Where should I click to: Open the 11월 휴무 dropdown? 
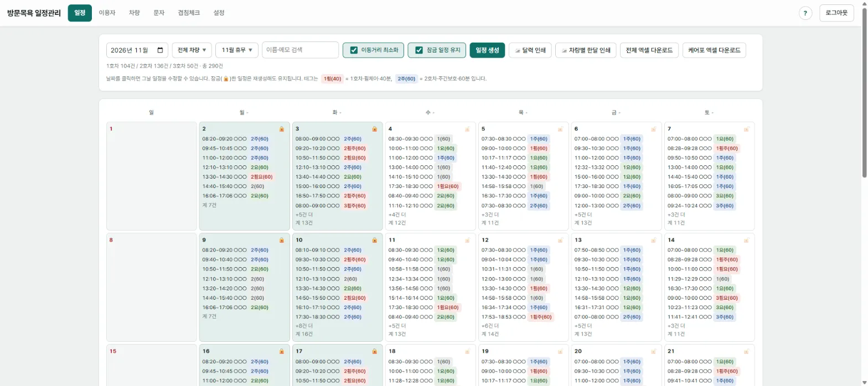point(237,50)
